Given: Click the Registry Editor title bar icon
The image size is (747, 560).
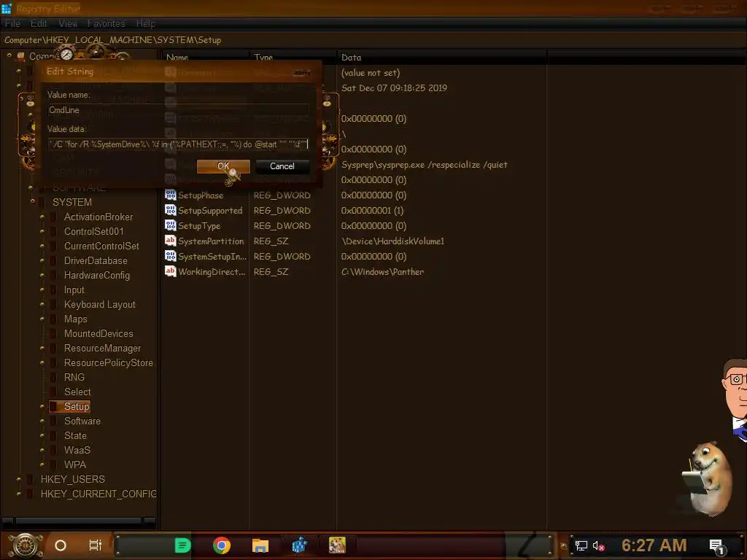Looking at the screenshot, I should click(7, 8).
